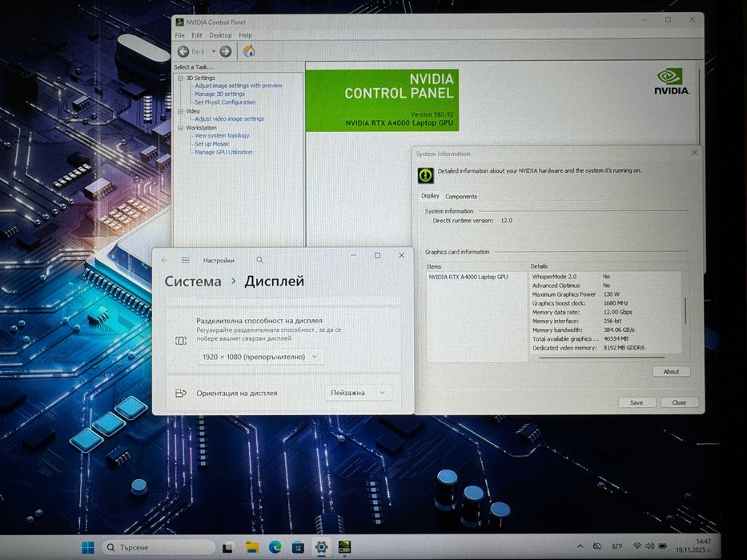The width and height of the screenshot is (747, 560).
Task: Switch to the Display tab
Action: pyautogui.click(x=430, y=196)
